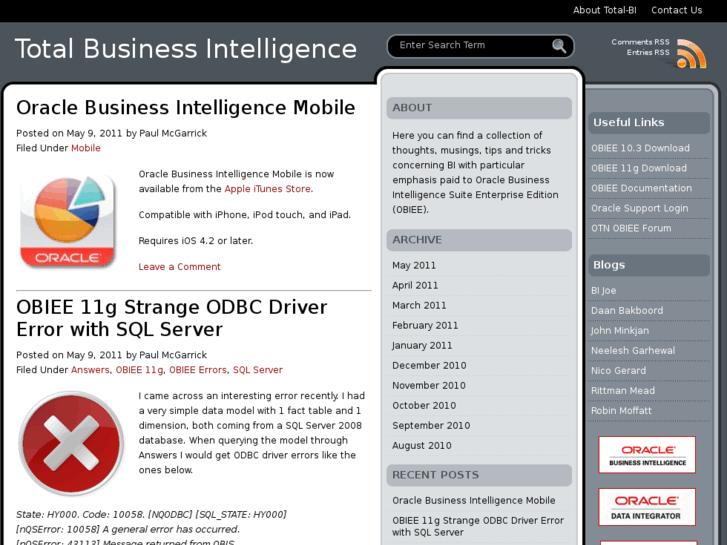Click the RECENT POSTS section header
The width and height of the screenshot is (727, 545).
(479, 475)
